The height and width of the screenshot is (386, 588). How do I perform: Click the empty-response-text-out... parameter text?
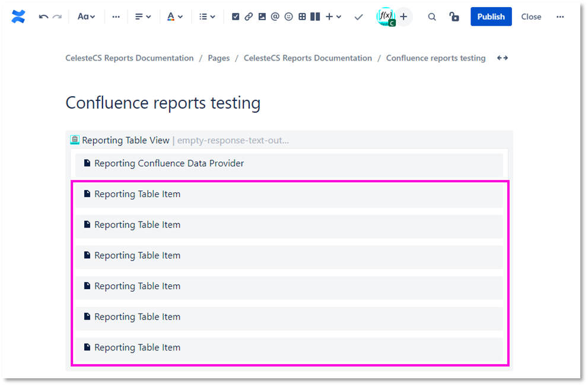coord(233,140)
